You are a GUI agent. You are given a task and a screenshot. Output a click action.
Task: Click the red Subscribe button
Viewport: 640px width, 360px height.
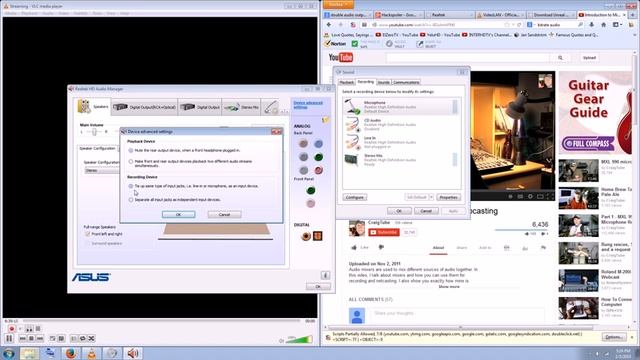(384, 232)
